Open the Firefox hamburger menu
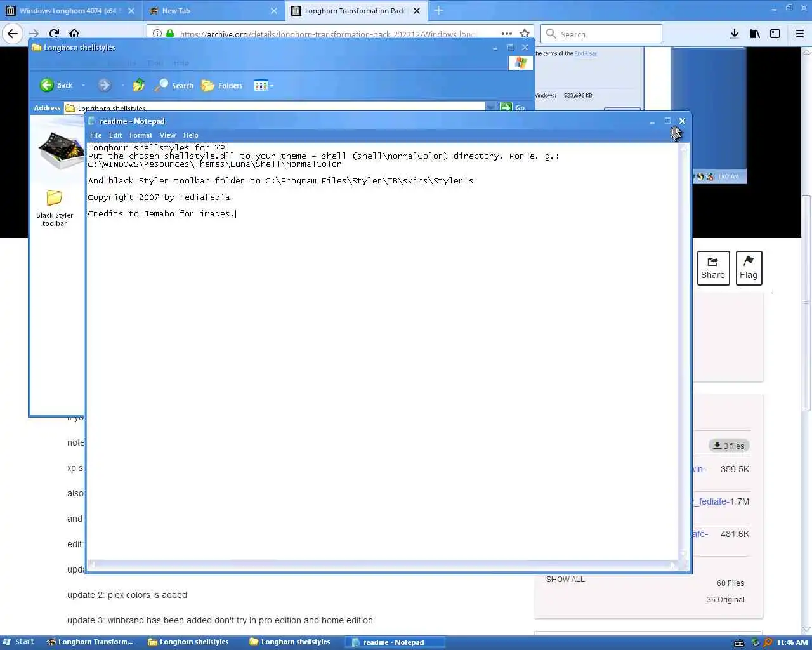 (x=799, y=34)
